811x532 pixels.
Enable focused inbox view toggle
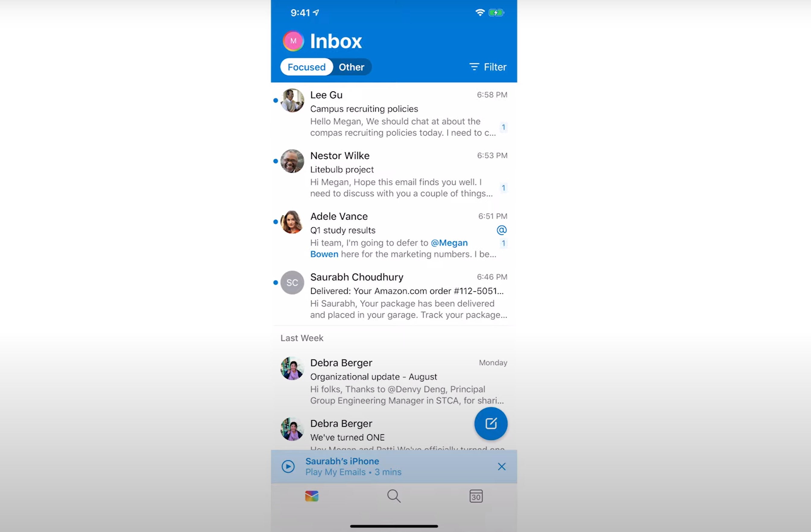pos(307,66)
